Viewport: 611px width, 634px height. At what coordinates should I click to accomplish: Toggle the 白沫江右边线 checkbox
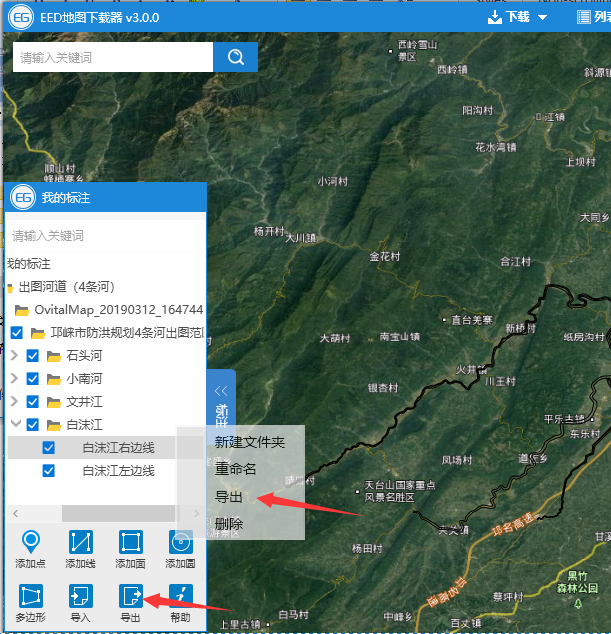point(48,448)
